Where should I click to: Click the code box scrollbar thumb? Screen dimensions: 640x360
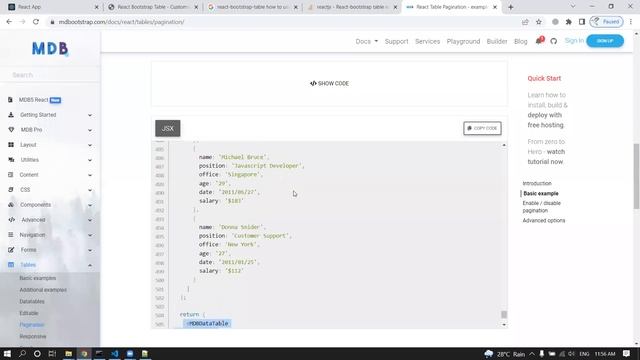[x=504, y=314]
